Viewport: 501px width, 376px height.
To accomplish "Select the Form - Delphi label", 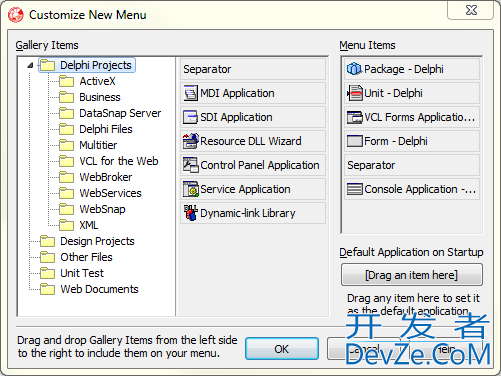I will 396,141.
